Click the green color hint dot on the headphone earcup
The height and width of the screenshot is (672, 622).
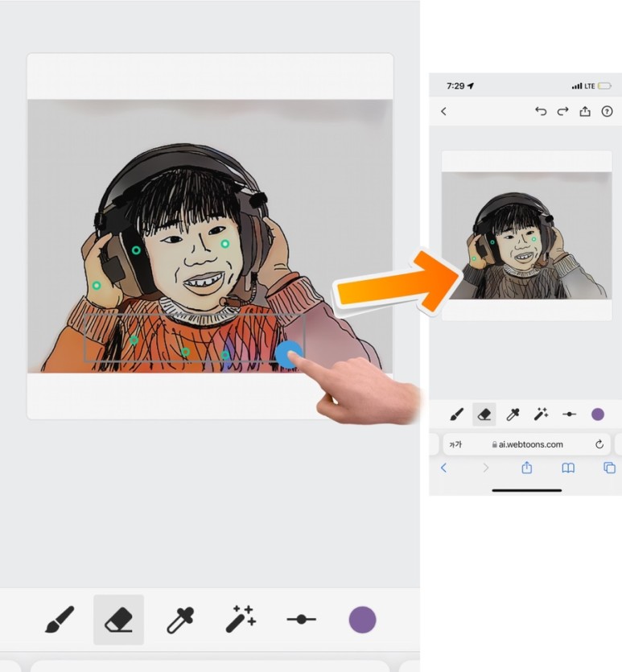click(x=136, y=250)
